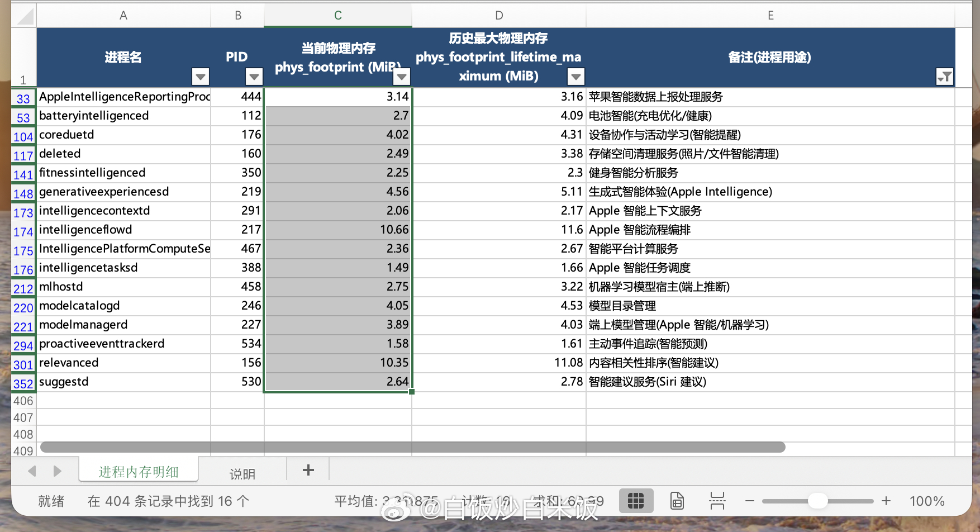The width and height of the screenshot is (980, 532).
Task: Click note 模型目录管理 cell
Action: pyautogui.click(x=770, y=306)
